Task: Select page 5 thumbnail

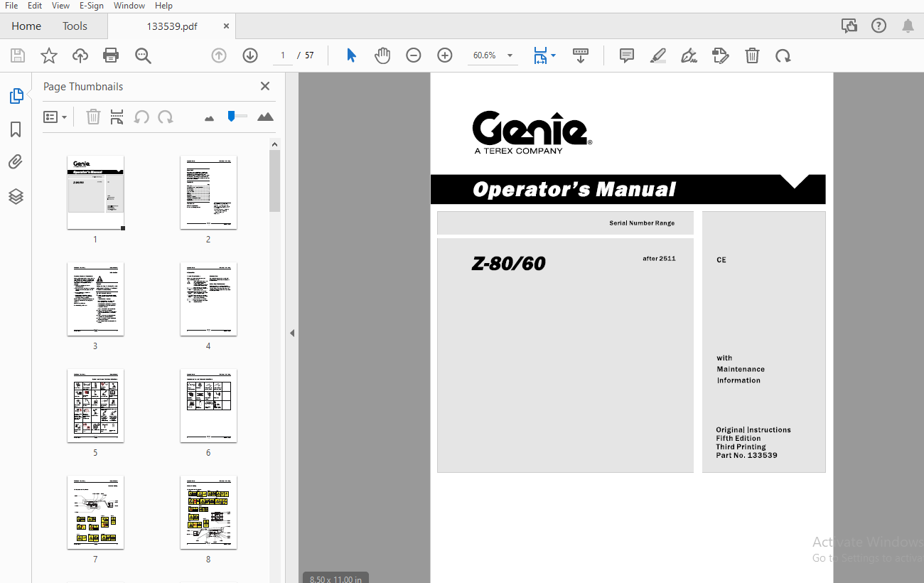Action: pyautogui.click(x=96, y=406)
